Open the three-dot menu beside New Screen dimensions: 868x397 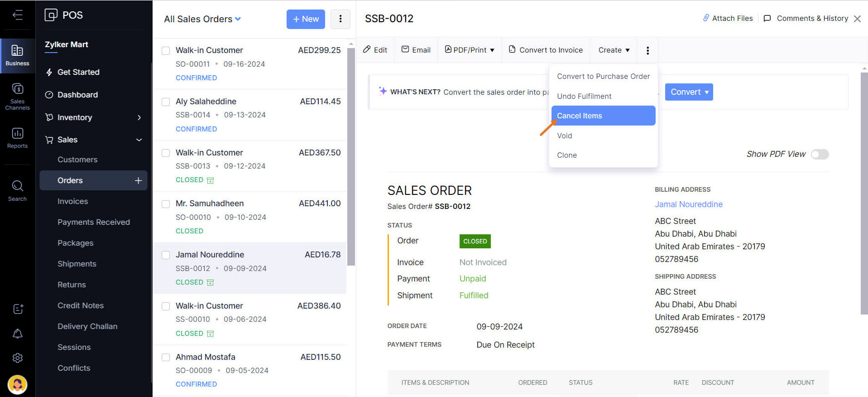pyautogui.click(x=340, y=19)
